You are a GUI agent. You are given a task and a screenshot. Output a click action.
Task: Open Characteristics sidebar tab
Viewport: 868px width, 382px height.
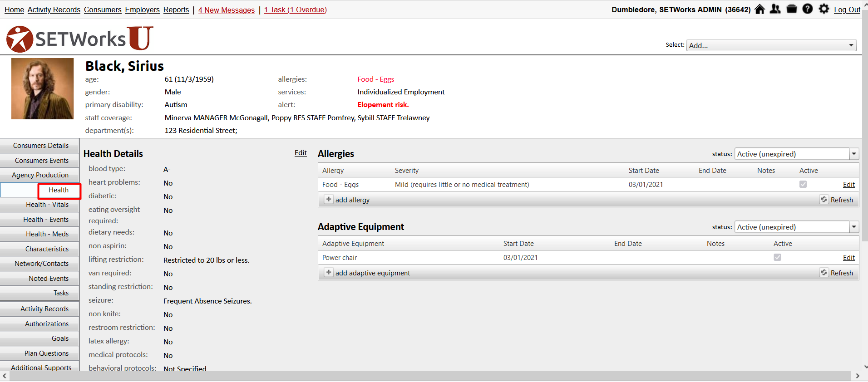39,249
